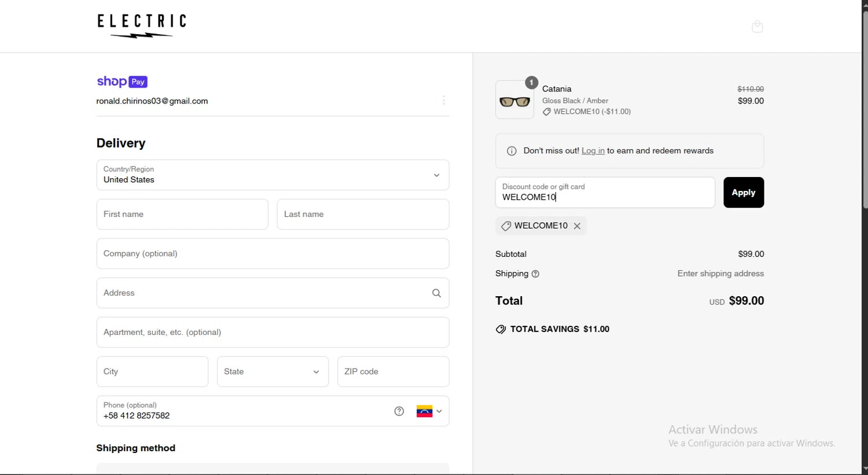Open the State dropdown
The image size is (868, 475).
[x=273, y=372]
